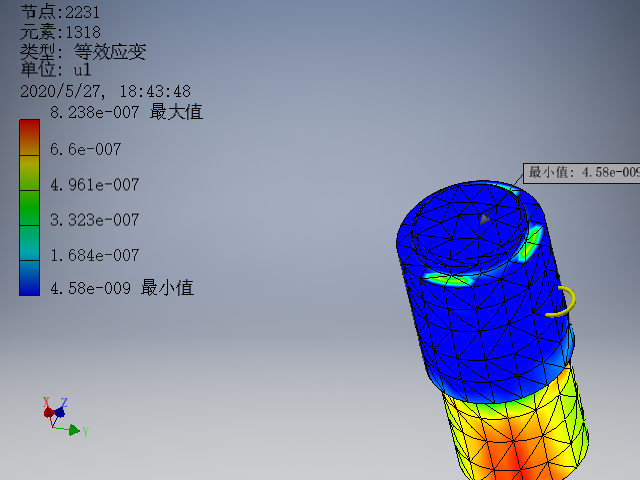The height and width of the screenshot is (480, 640).
Task: Click the maximum value label 8.238e-007 最大值
Action: pyautogui.click(x=127, y=112)
